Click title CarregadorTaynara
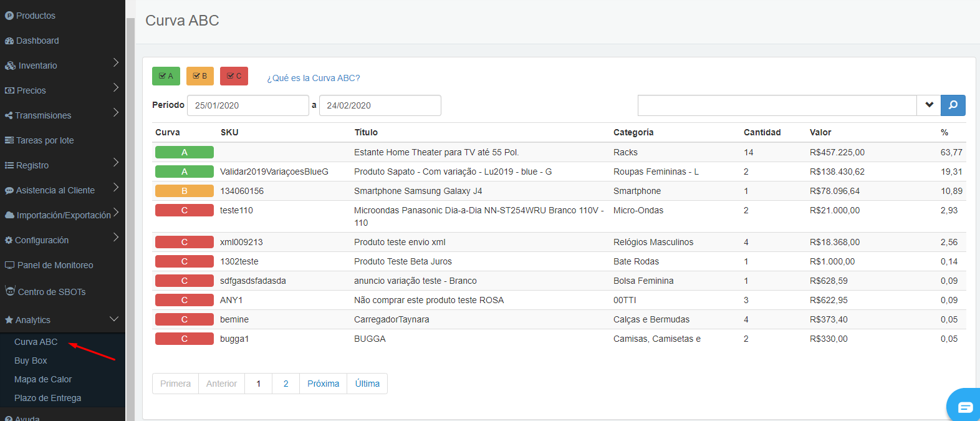The width and height of the screenshot is (980, 421). 392,319
